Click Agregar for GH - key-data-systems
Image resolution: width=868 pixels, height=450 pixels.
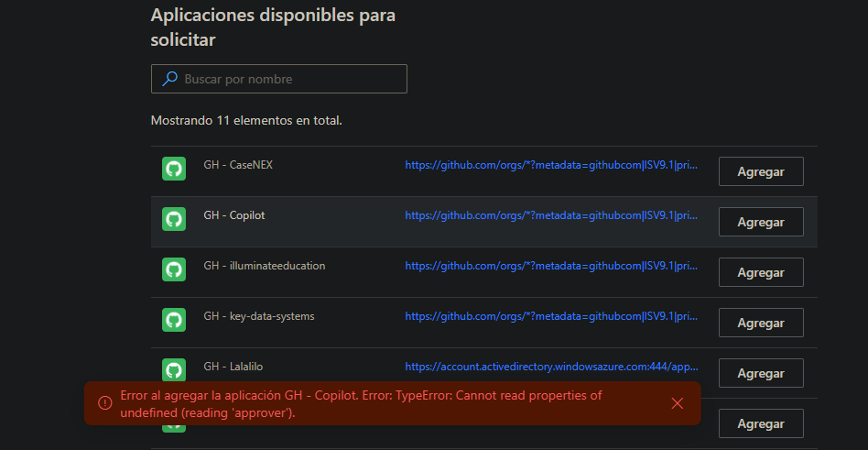pyautogui.click(x=761, y=323)
